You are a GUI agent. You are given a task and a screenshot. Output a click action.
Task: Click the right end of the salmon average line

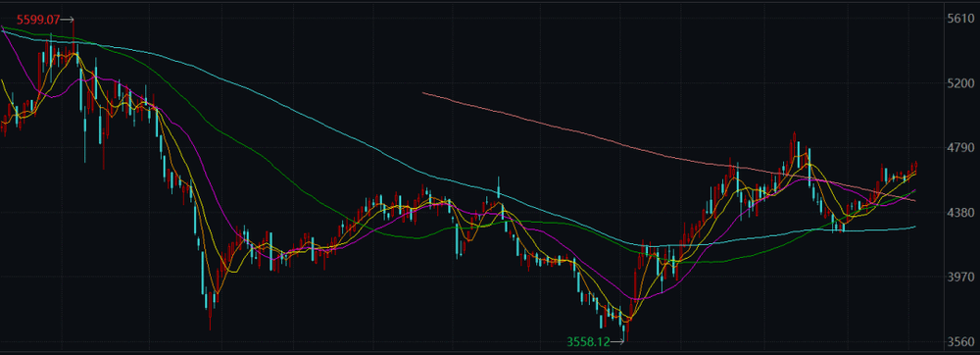coord(915,201)
